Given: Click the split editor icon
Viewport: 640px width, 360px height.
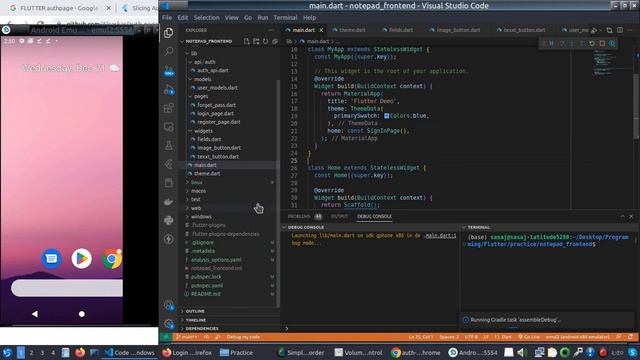Looking at the screenshot, I should tap(620, 30).
